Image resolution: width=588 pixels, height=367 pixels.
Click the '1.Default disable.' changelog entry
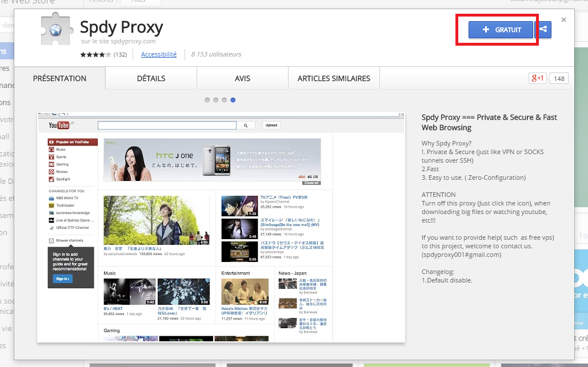click(447, 280)
